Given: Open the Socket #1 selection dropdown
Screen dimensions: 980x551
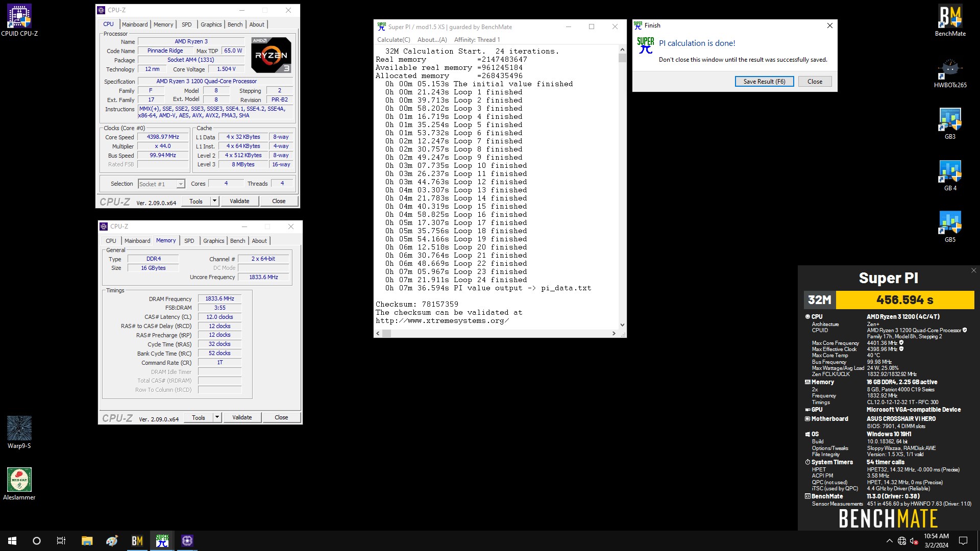Looking at the screenshot, I should [161, 184].
